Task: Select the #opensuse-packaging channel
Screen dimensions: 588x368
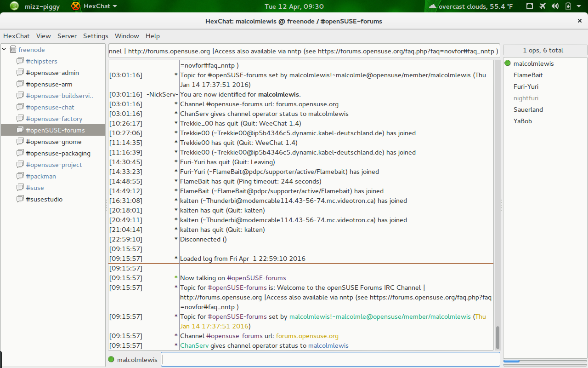Action: [x=53, y=153]
